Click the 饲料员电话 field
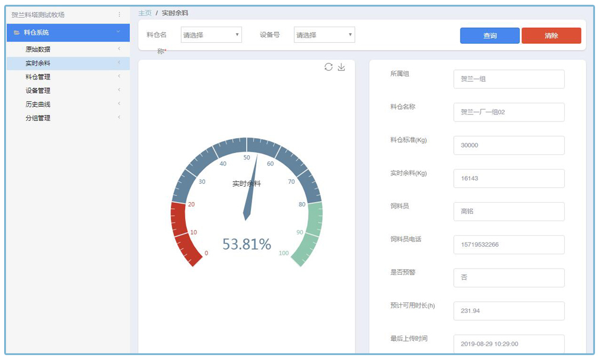Viewport: 598px width, 364px height. click(508, 245)
